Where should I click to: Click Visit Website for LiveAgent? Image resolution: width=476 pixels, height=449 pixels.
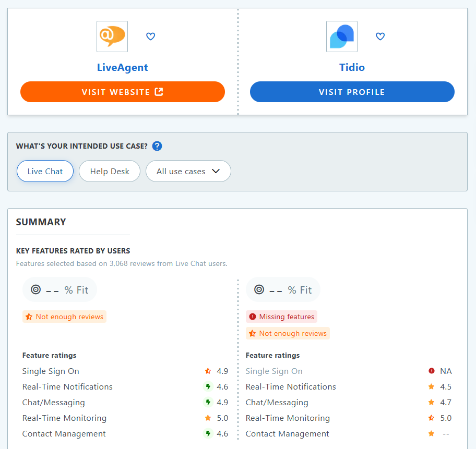click(x=122, y=92)
